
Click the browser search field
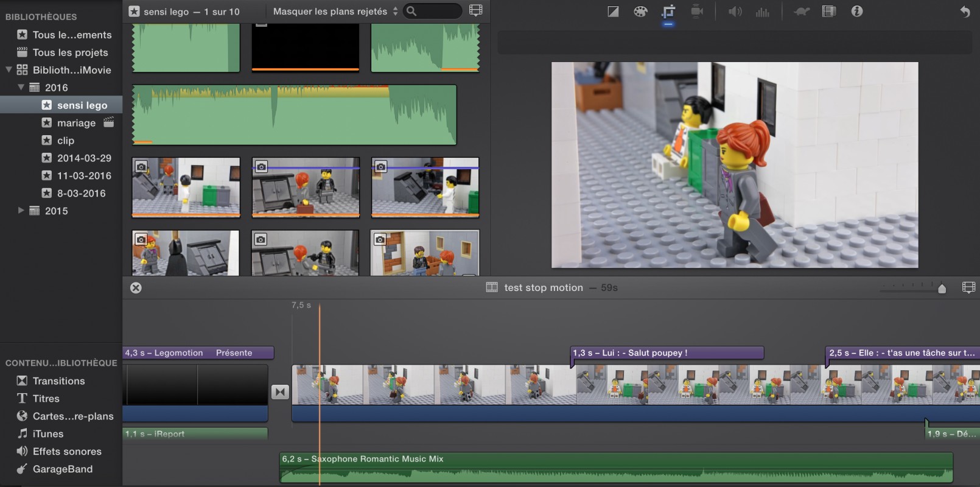coord(433,11)
